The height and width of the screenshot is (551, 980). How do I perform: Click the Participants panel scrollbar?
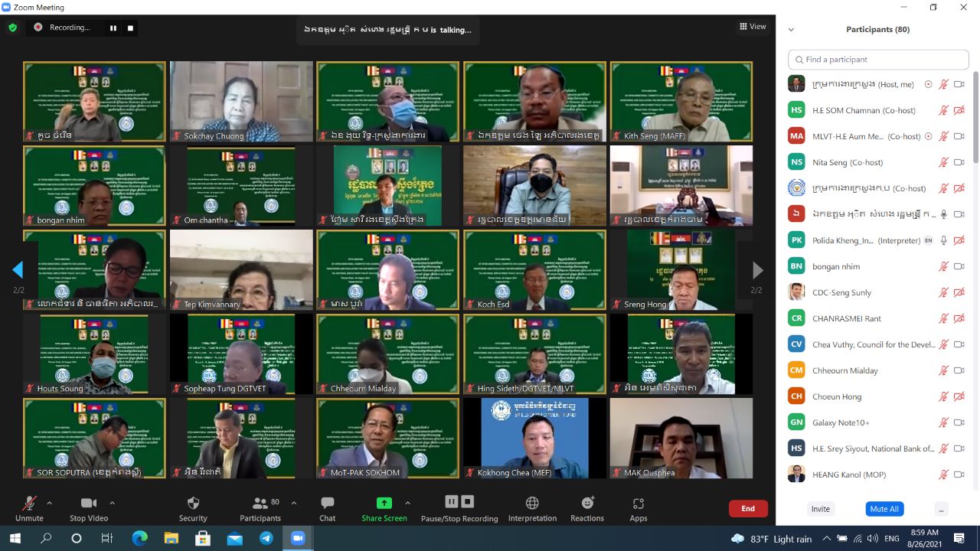pos(975,119)
